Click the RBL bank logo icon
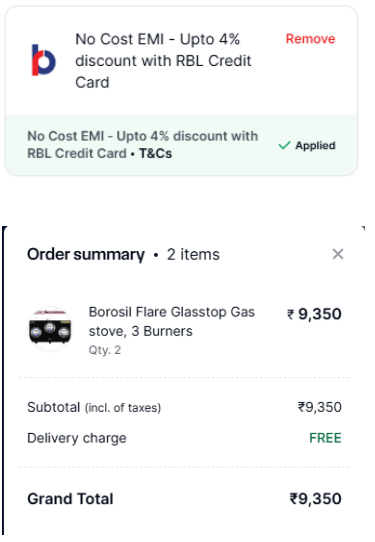The width and height of the screenshot is (375, 542). 44,60
